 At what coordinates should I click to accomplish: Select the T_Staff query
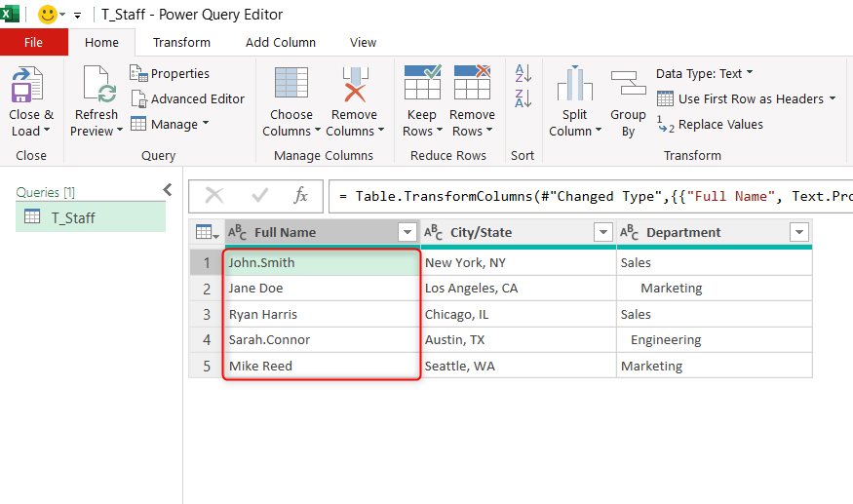tap(91, 217)
